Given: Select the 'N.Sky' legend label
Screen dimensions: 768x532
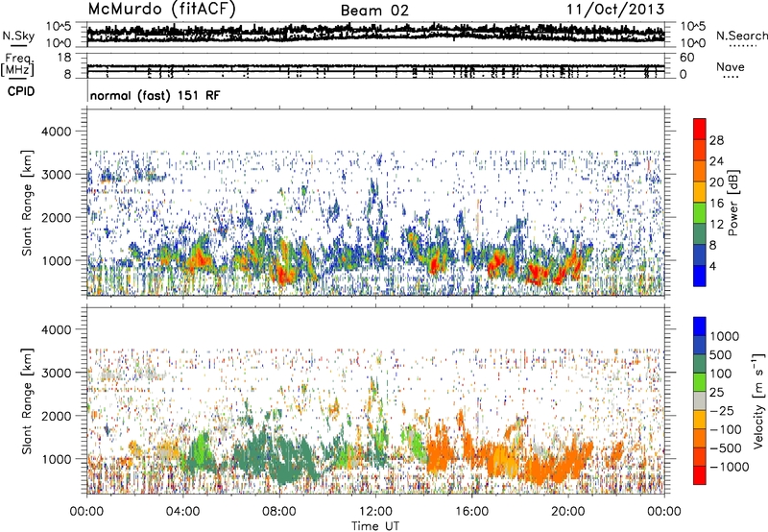Looking at the screenshot, I should (18, 36).
